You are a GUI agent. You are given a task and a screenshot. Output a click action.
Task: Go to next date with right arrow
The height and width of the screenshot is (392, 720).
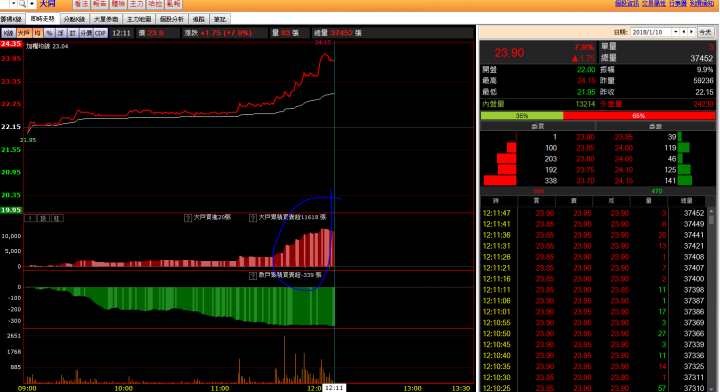click(691, 32)
